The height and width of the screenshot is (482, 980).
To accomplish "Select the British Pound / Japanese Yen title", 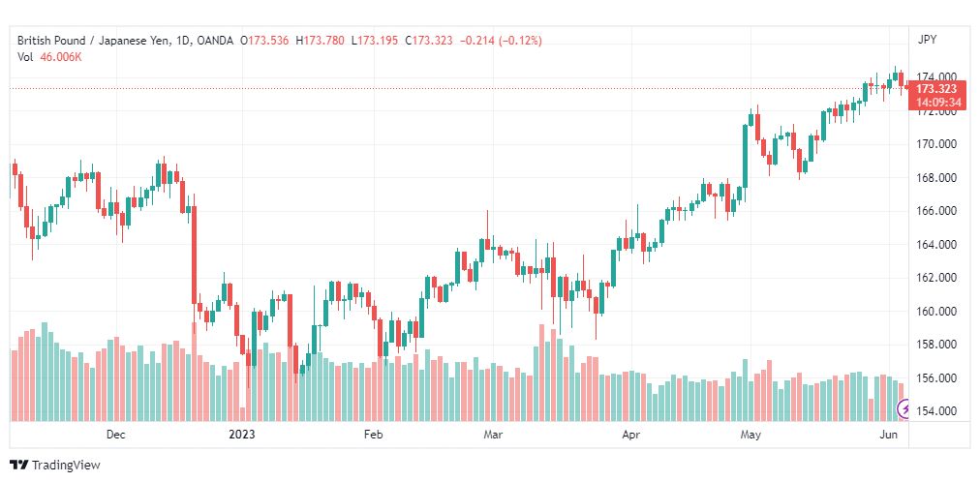I will click(96, 41).
